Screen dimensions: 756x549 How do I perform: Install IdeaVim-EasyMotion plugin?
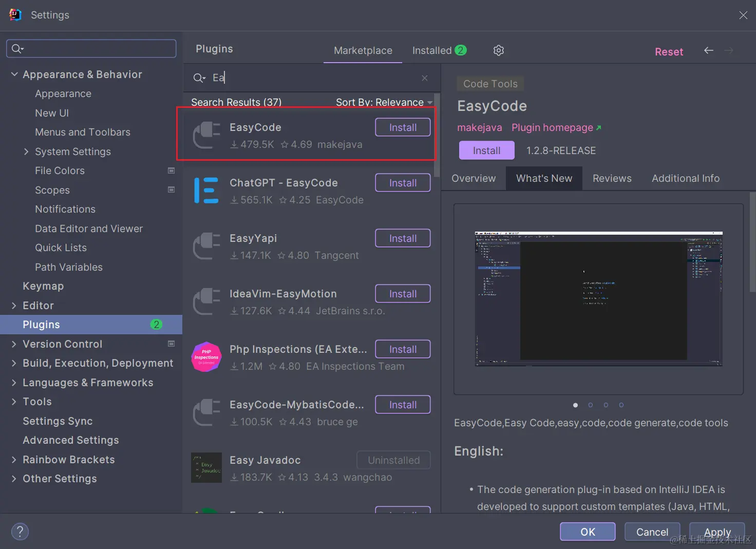click(403, 294)
